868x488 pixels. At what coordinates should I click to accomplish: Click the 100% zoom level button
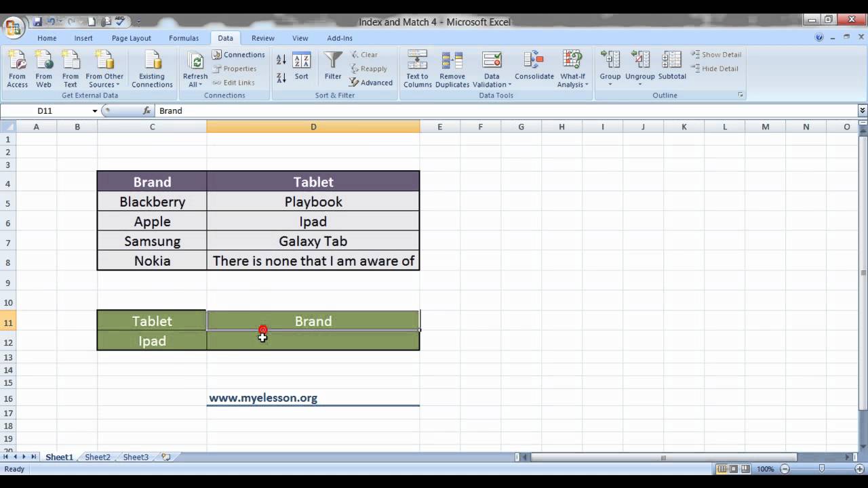pos(765,469)
